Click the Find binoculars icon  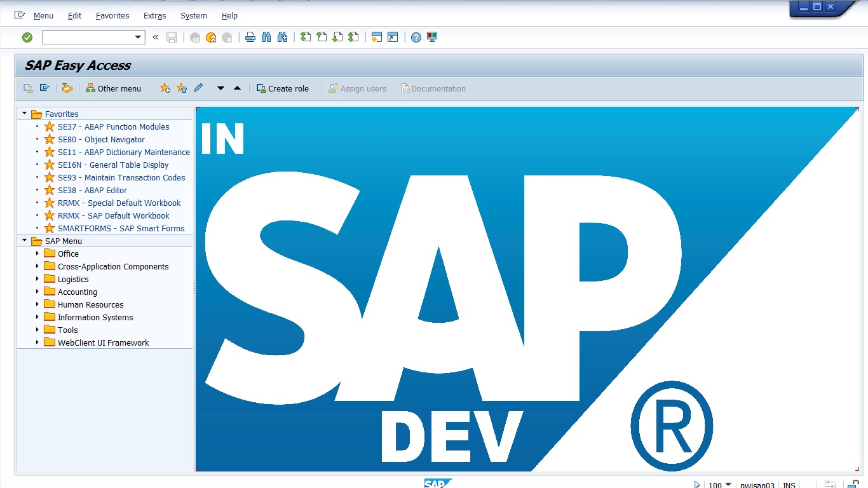click(x=266, y=37)
